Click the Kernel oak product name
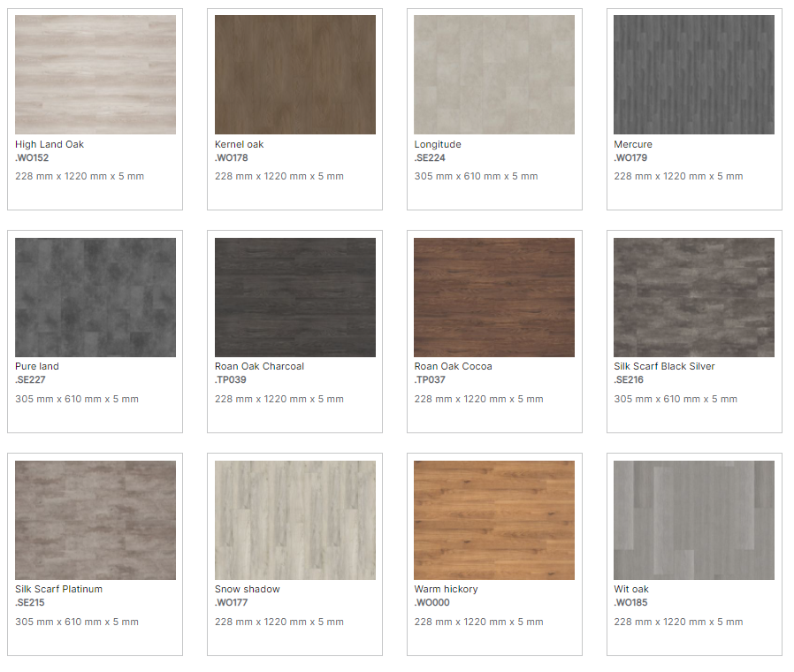 coord(239,144)
